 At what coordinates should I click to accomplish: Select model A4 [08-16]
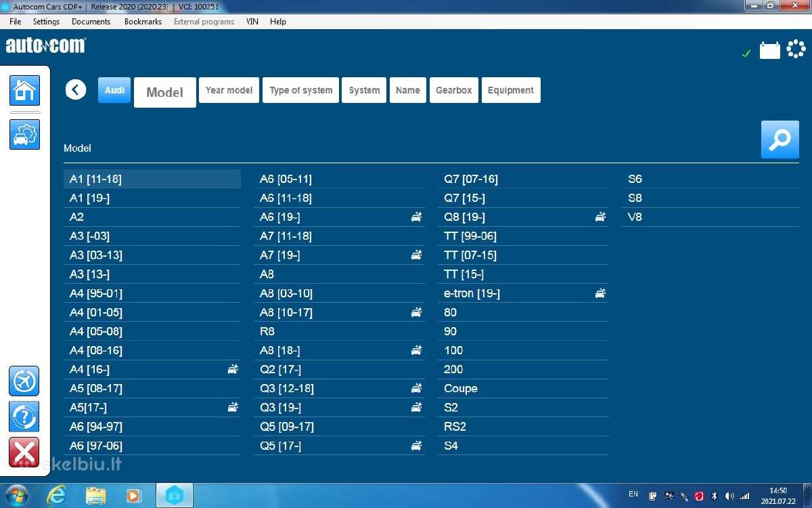[x=152, y=350]
